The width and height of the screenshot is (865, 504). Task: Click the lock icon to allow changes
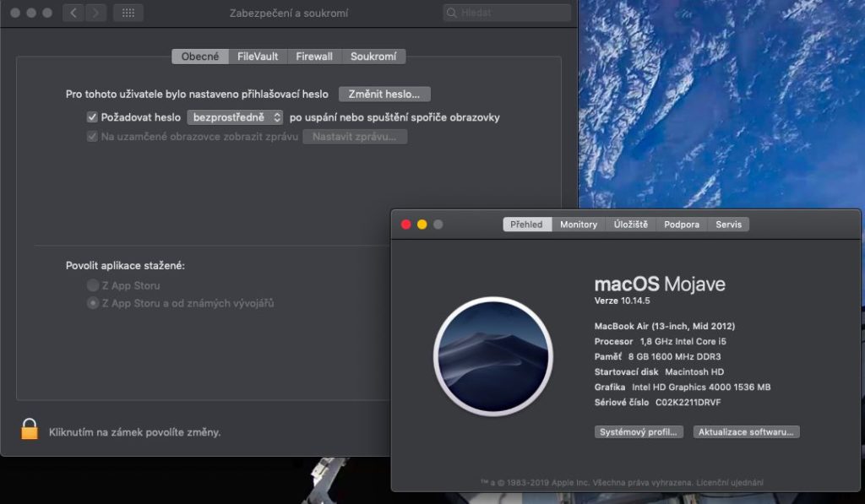click(x=30, y=429)
